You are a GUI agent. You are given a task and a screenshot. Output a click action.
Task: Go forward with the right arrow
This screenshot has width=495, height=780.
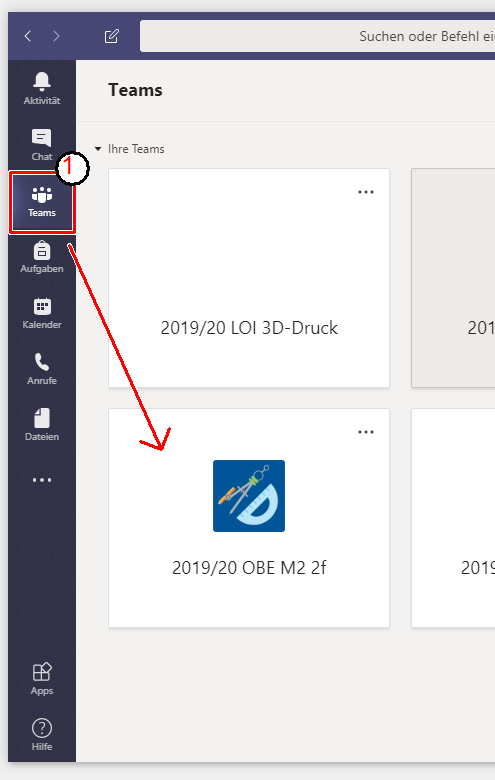(56, 36)
